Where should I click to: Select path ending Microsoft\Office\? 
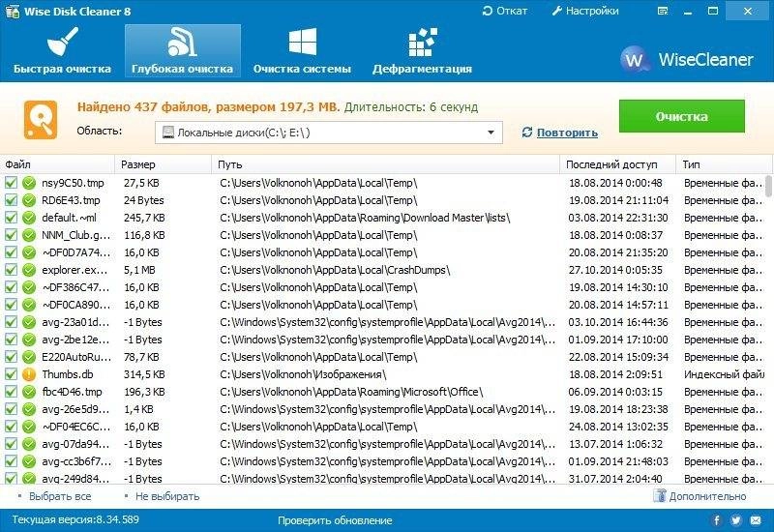pyautogui.click(x=351, y=392)
